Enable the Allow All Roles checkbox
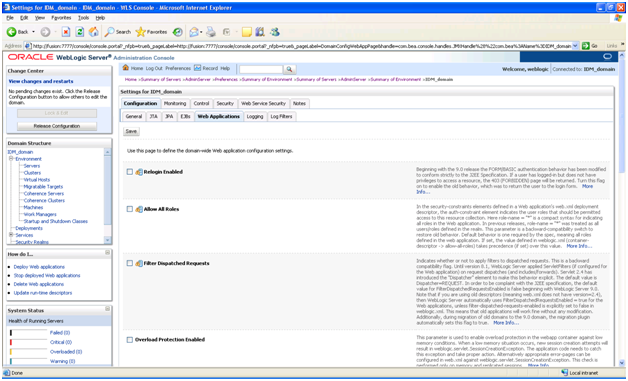Image resolution: width=628 pixels, height=381 pixels. [x=129, y=209]
